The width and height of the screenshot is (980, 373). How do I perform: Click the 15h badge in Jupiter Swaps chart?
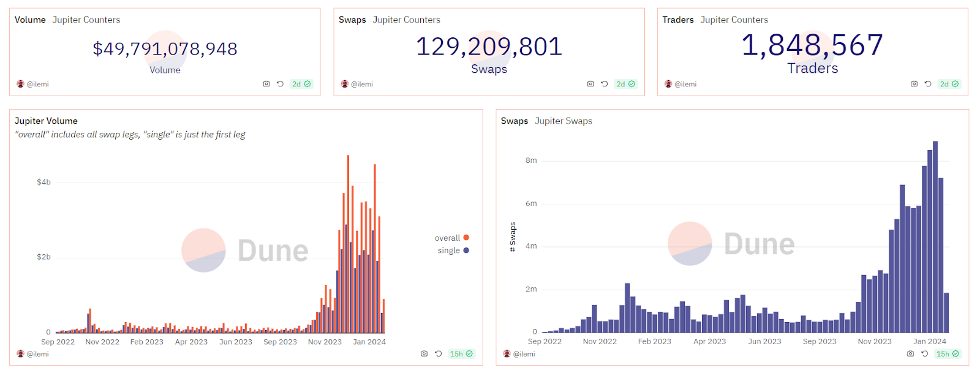(x=948, y=354)
